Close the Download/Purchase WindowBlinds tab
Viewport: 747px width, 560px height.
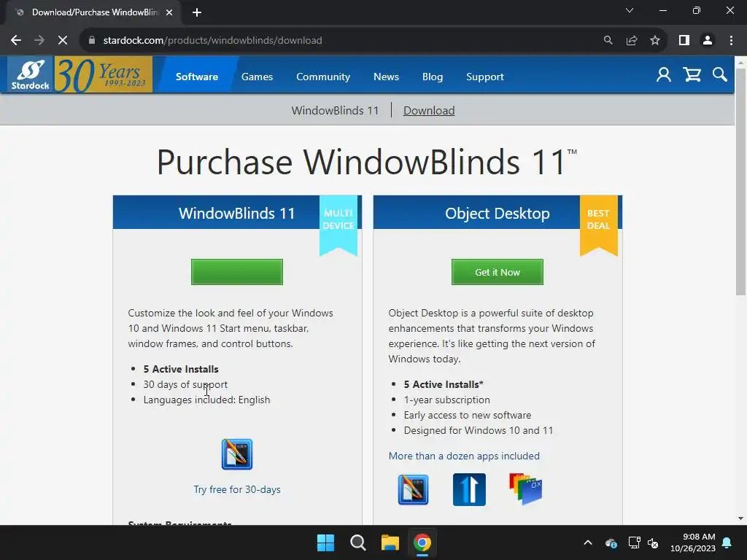(x=169, y=12)
